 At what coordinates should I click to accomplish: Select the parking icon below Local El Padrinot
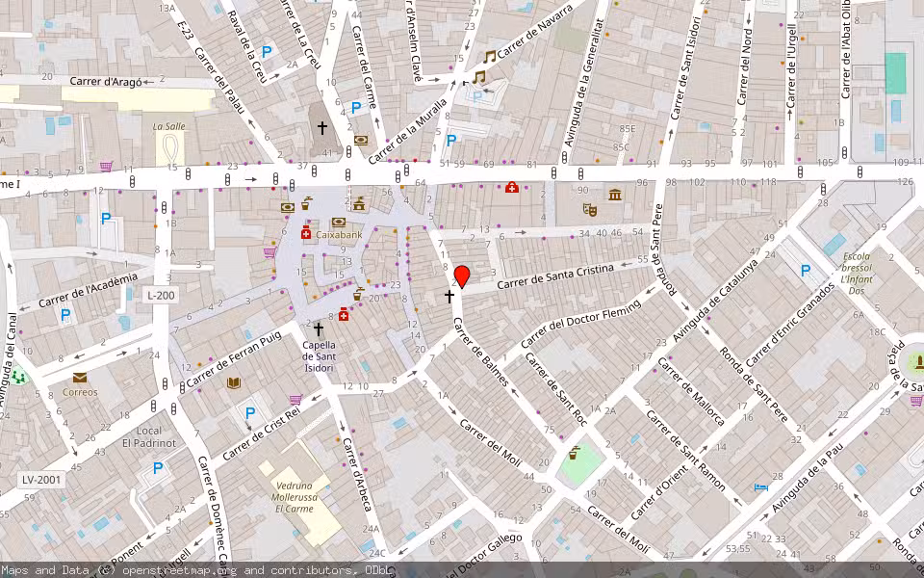pyautogui.click(x=158, y=468)
